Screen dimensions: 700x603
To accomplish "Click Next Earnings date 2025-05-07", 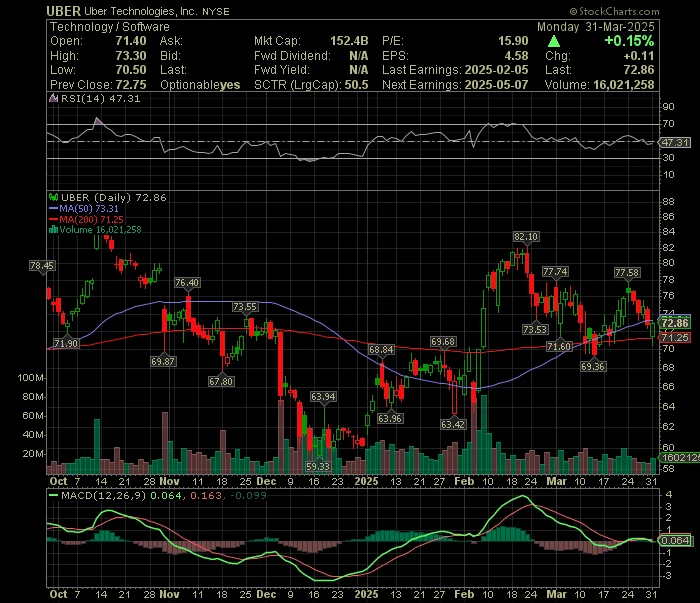I will [496, 85].
